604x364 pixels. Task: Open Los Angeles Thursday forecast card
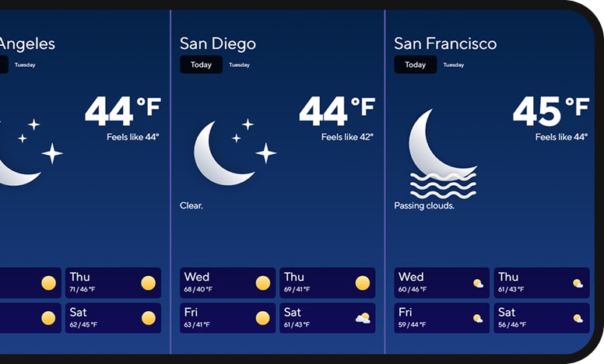point(113,283)
